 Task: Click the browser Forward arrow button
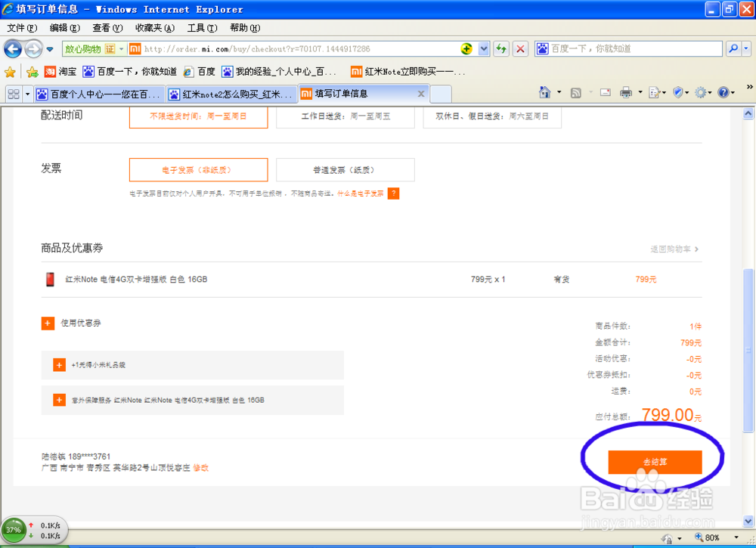tap(33, 48)
